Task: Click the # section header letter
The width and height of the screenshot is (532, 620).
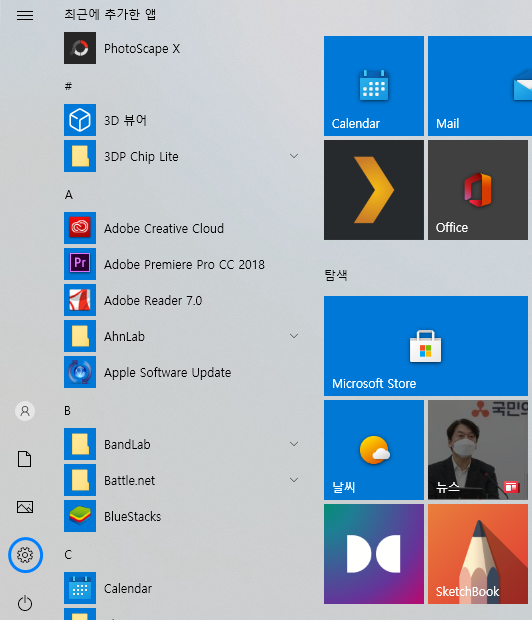Action: click(68, 86)
